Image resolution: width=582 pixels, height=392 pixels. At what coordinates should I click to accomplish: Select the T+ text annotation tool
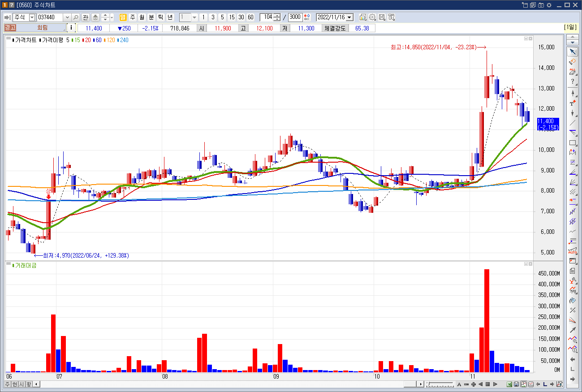pyautogui.click(x=573, y=103)
